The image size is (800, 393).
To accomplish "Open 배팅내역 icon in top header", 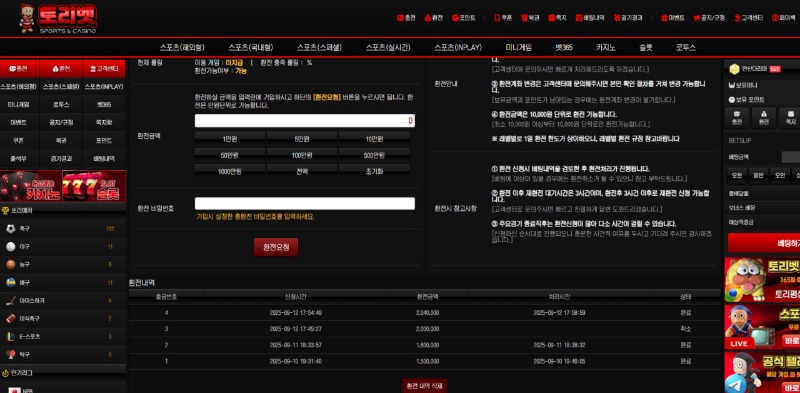I will click(579, 17).
